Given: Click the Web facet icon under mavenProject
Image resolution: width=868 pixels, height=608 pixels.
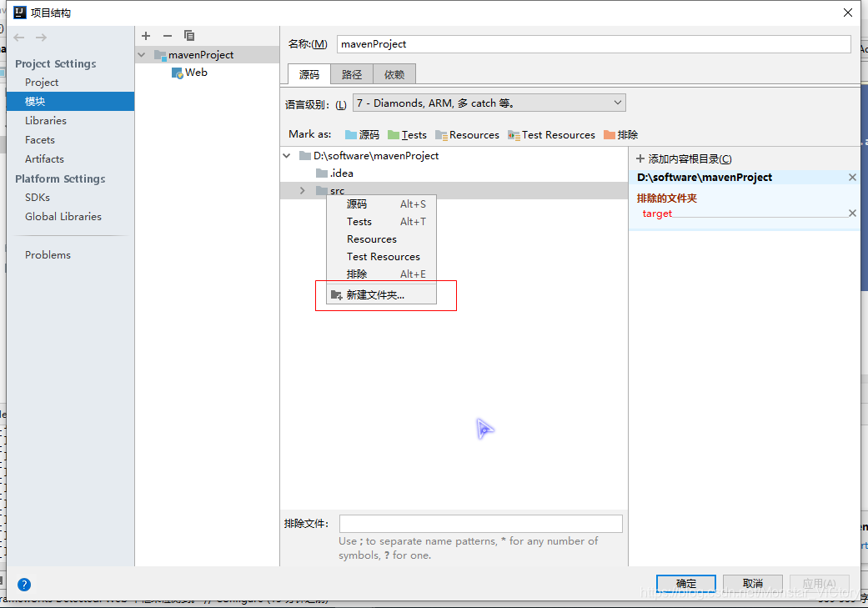Looking at the screenshot, I should pos(177,73).
